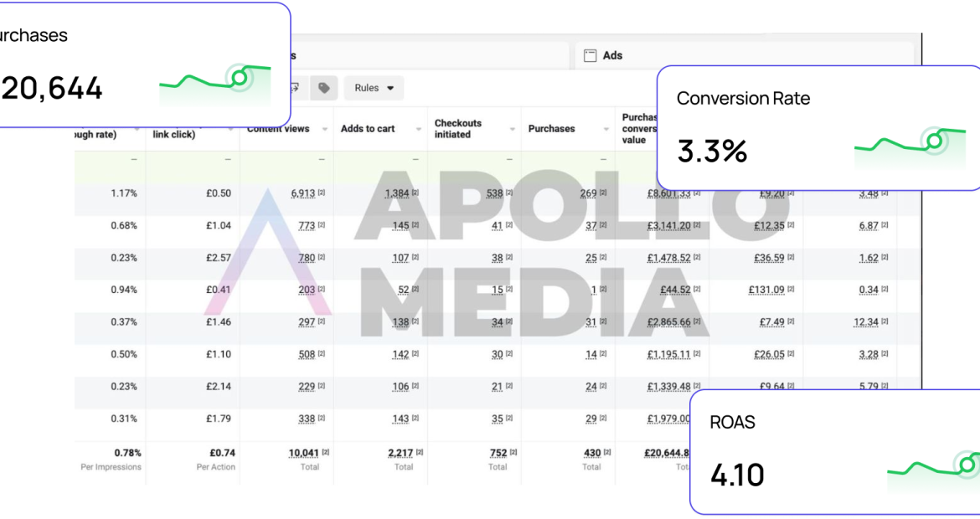Click the footnote marker beside 10,041 total
This screenshot has width=980, height=519.
(326, 452)
